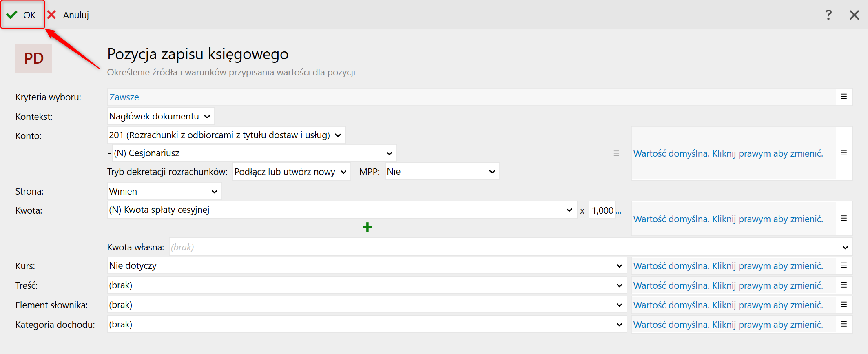Open menu icon at end of Kurs row
The width and height of the screenshot is (868, 354).
[844, 265]
